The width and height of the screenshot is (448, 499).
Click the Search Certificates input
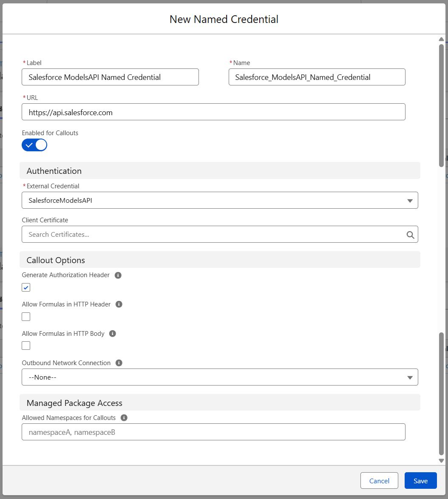[x=220, y=235]
